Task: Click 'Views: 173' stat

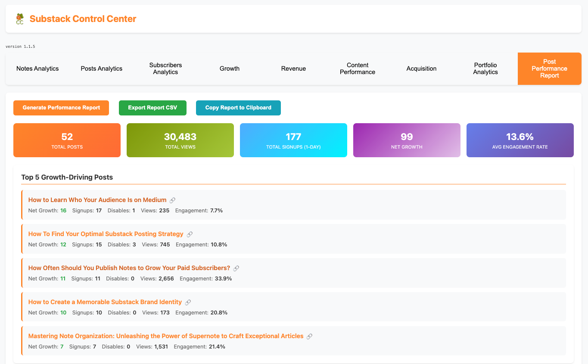Action: [x=156, y=313]
